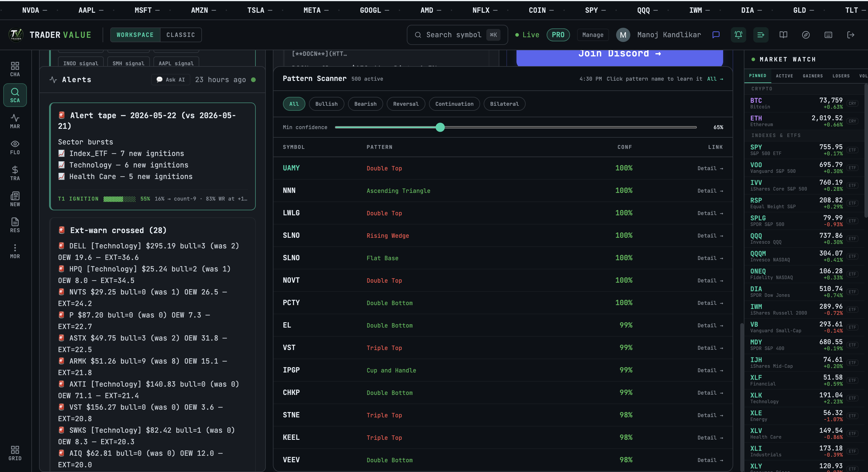Filter patterns by Bilateral
Image resolution: width=868 pixels, height=472 pixels.
(x=504, y=104)
